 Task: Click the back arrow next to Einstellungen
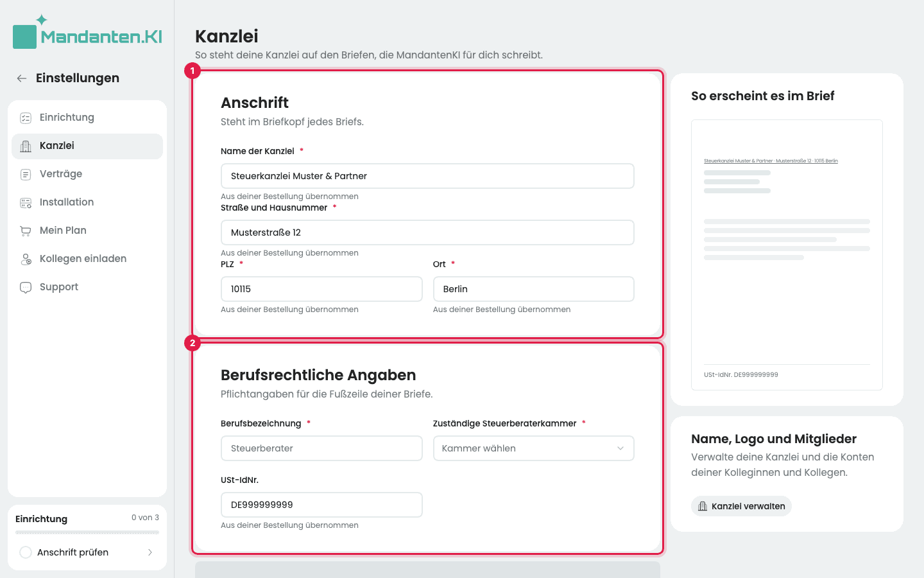22,78
